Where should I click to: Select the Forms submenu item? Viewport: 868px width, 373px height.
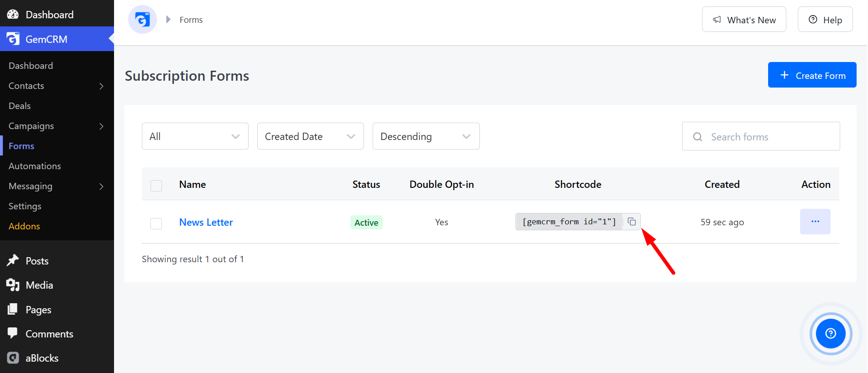pyautogui.click(x=21, y=146)
